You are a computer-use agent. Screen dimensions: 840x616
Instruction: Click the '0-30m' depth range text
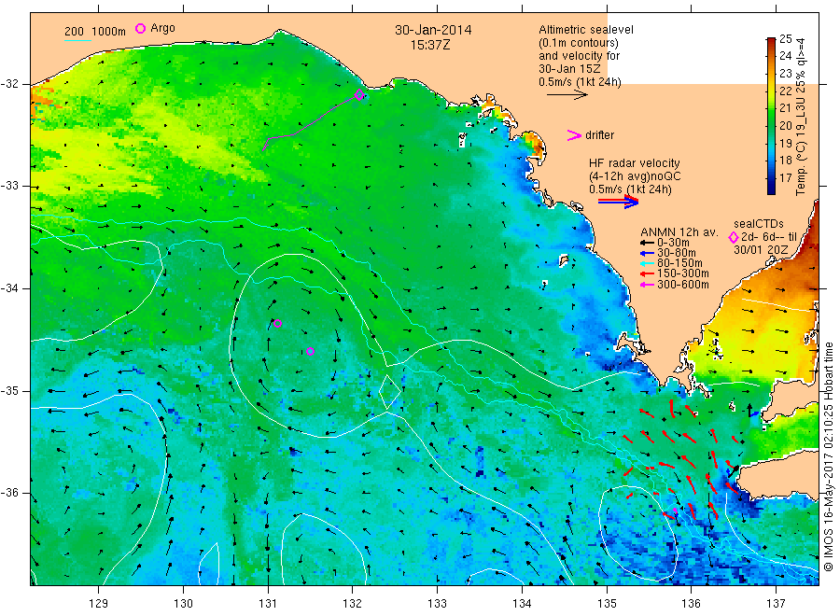pos(673,243)
